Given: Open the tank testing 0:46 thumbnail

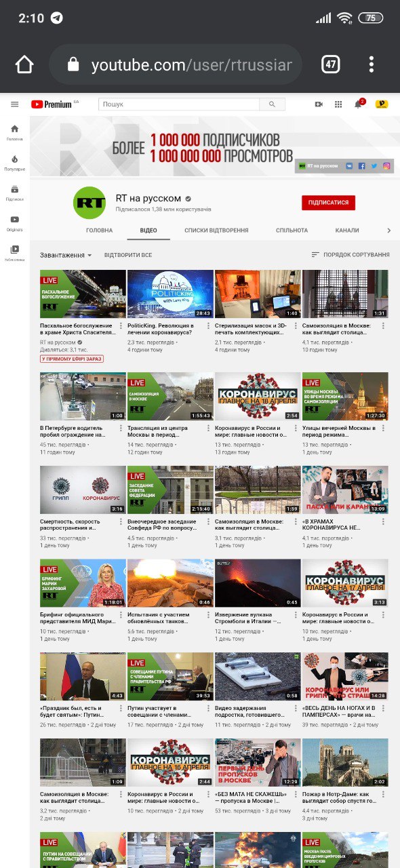Looking at the screenshot, I should point(170,583).
